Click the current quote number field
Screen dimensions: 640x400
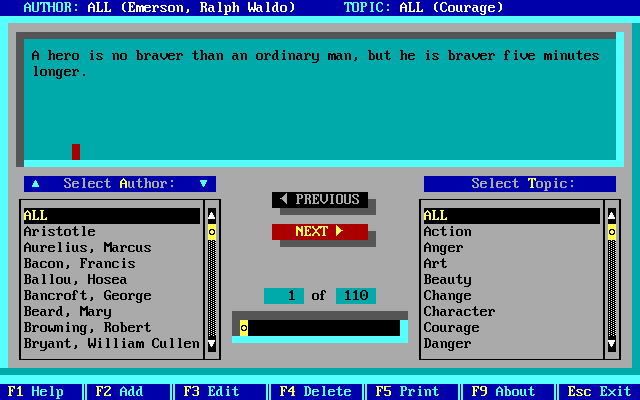284,296
